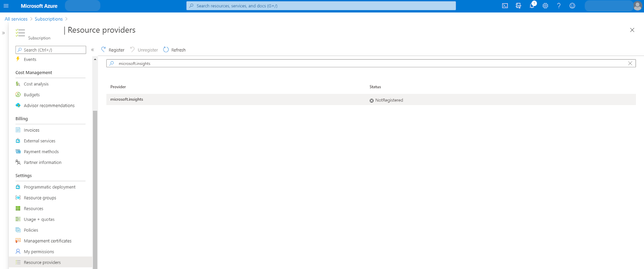Collapse the subscription menu pane
Image resolution: width=644 pixels, height=269 pixels.
click(93, 50)
